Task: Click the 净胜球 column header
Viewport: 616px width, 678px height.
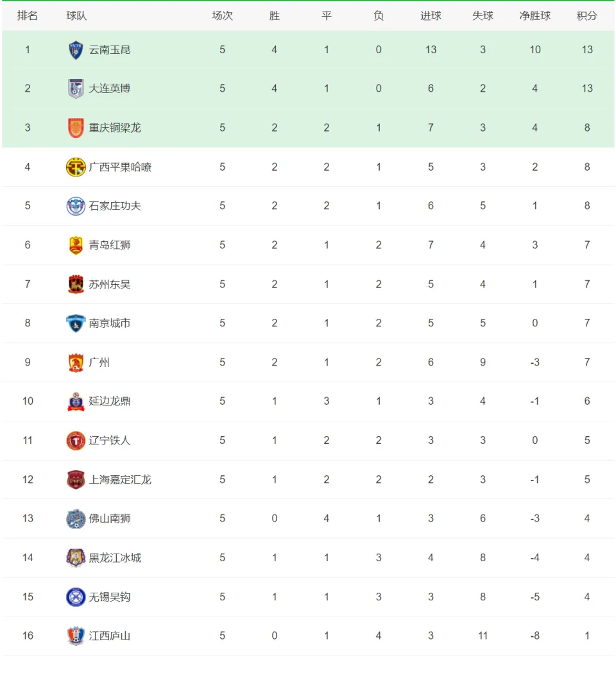Action: pyautogui.click(x=535, y=16)
